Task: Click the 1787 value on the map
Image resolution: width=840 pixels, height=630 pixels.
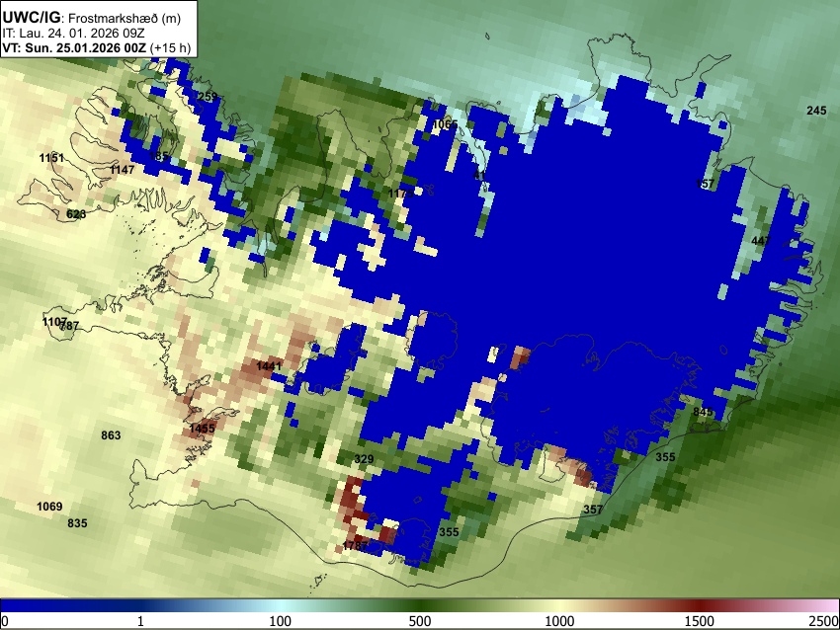Action: pyautogui.click(x=355, y=545)
